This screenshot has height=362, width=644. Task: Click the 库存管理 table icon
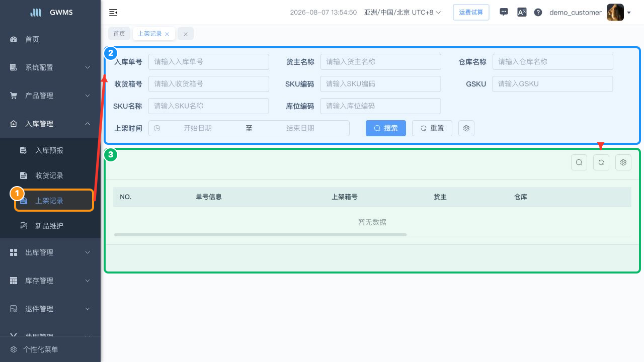[14, 281]
